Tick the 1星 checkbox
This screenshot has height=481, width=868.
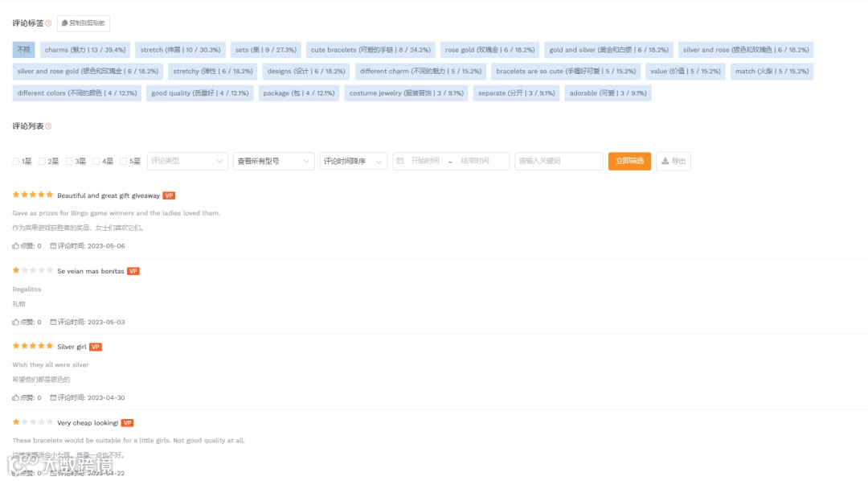(16, 161)
